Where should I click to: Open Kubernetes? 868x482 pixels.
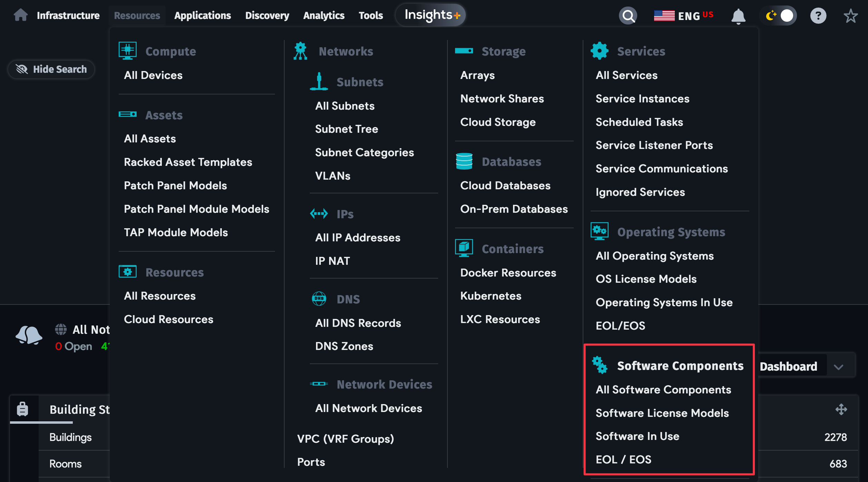(x=491, y=295)
